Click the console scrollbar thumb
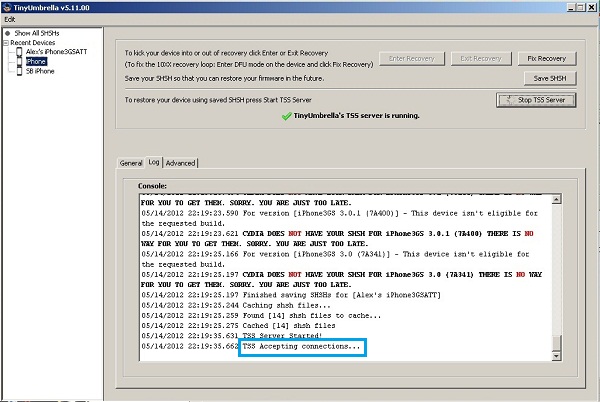Screen dimensions: 600x402 pos(556,343)
